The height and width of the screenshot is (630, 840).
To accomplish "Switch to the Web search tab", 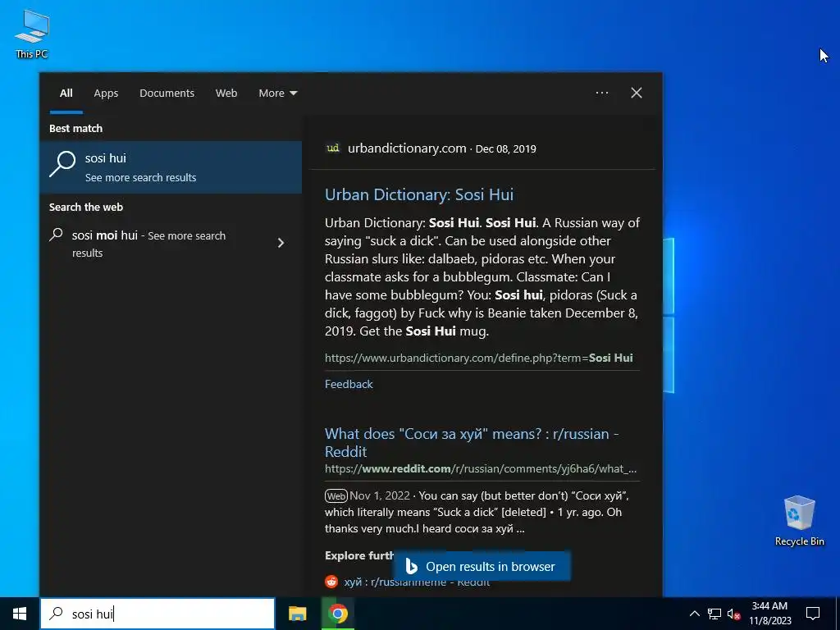I will click(226, 94).
